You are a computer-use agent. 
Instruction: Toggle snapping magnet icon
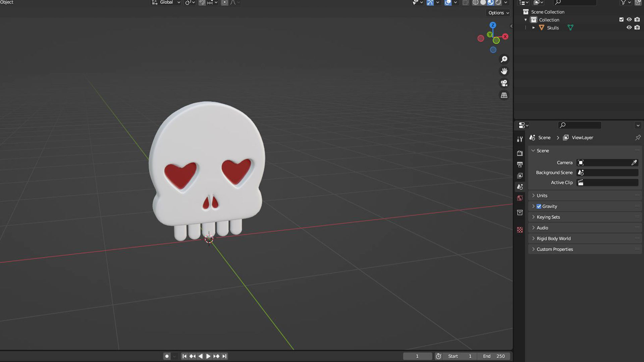click(202, 3)
